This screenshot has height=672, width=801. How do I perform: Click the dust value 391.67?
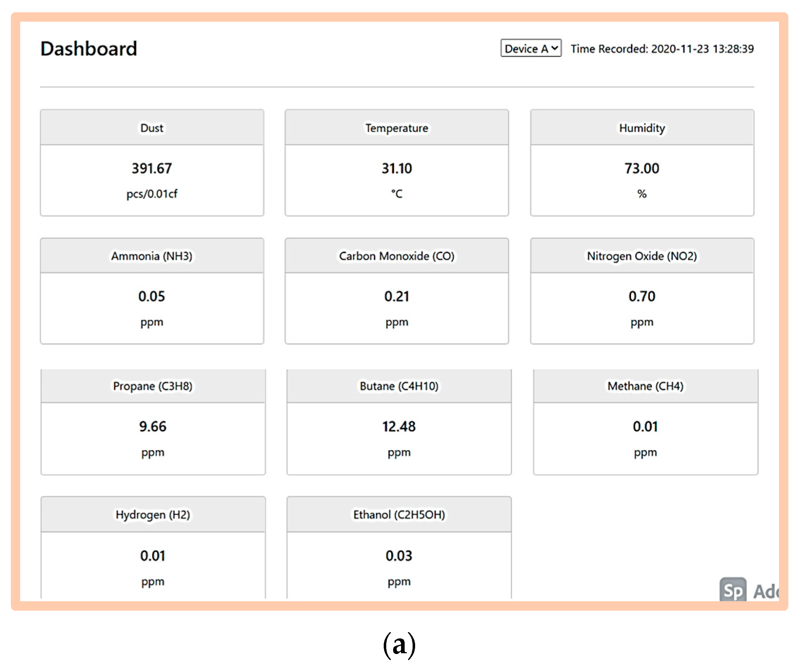coord(152,168)
